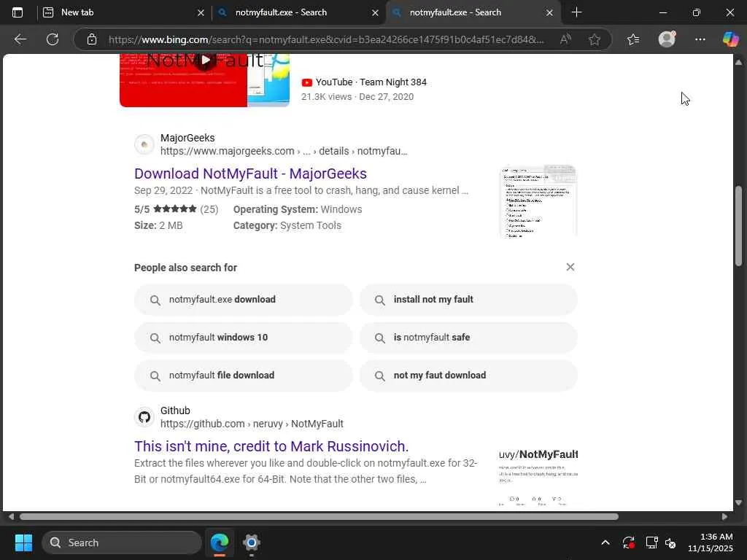
Task: Open Settings gear in the taskbar
Action: (251, 542)
